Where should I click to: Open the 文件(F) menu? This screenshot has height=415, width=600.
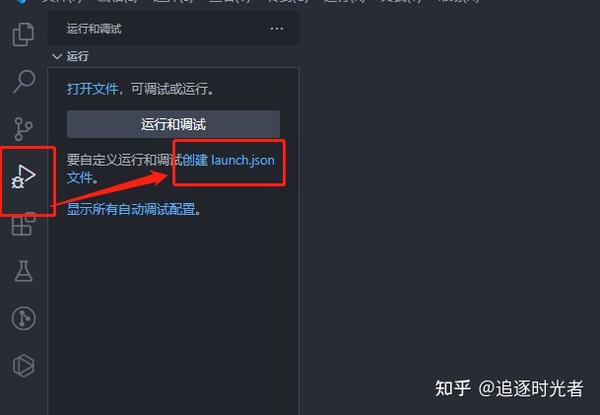[x=61, y=1]
